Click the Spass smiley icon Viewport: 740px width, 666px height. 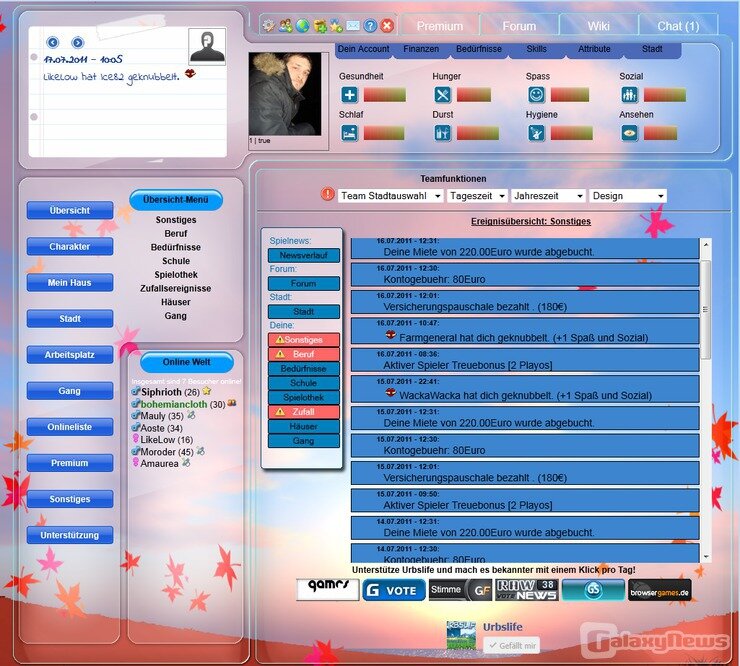pos(536,95)
